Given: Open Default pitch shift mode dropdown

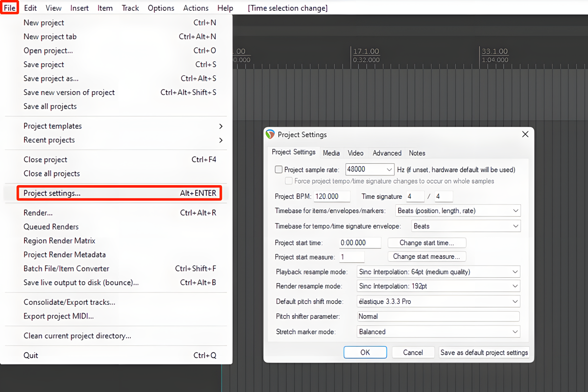Looking at the screenshot, I should click(x=439, y=301).
